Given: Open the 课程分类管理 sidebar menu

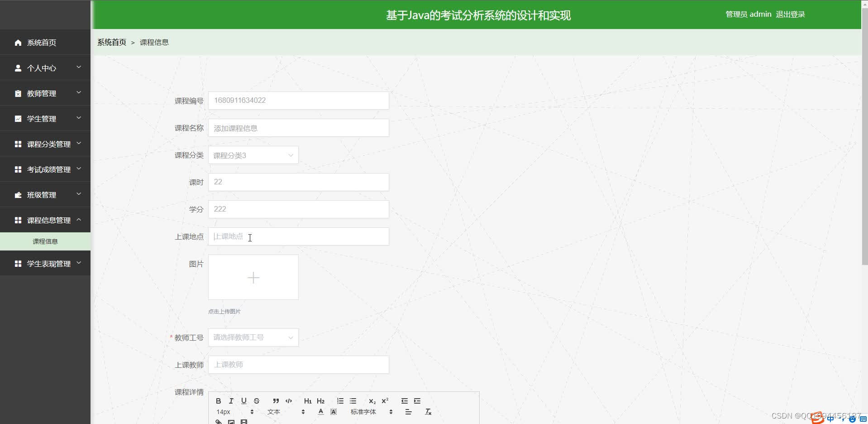Looking at the screenshot, I should pyautogui.click(x=45, y=144).
